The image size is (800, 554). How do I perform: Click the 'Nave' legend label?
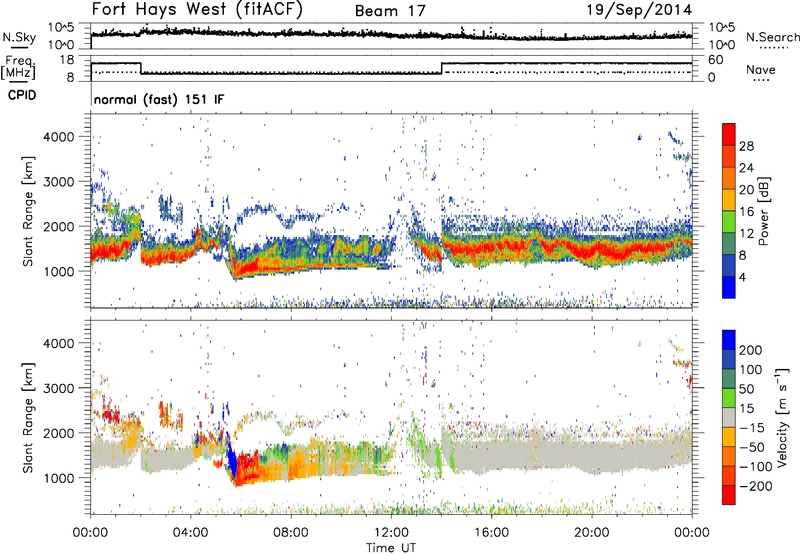click(761, 69)
